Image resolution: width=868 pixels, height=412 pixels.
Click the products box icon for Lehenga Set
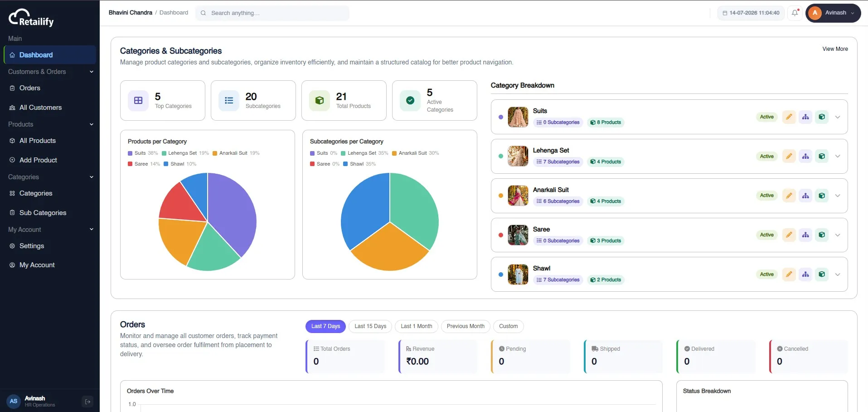(x=822, y=156)
